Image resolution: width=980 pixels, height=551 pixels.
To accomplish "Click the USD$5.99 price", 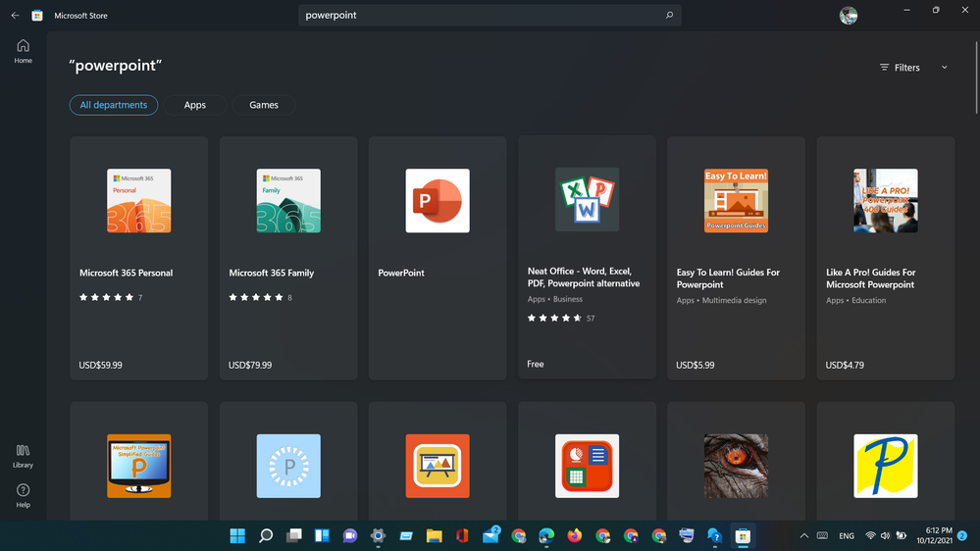I will pyautogui.click(x=695, y=365).
